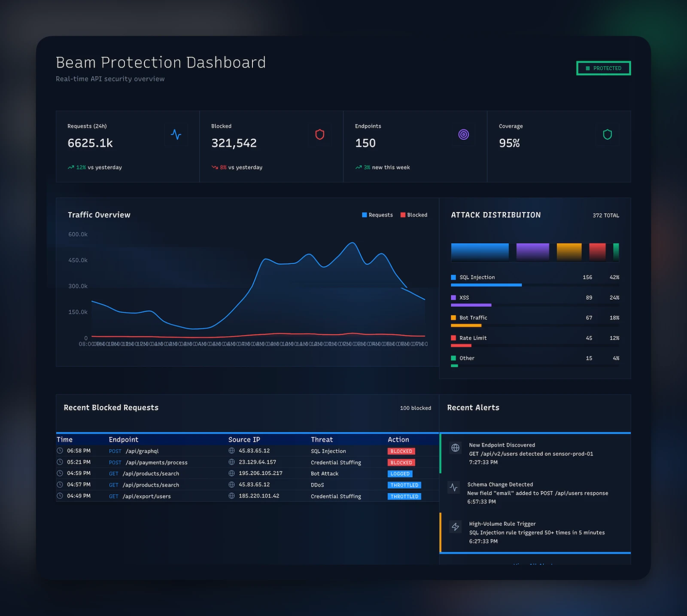The image size is (687, 616).
Task: Click the BLOCKED action badge for /api/graphql
Action: point(401,451)
